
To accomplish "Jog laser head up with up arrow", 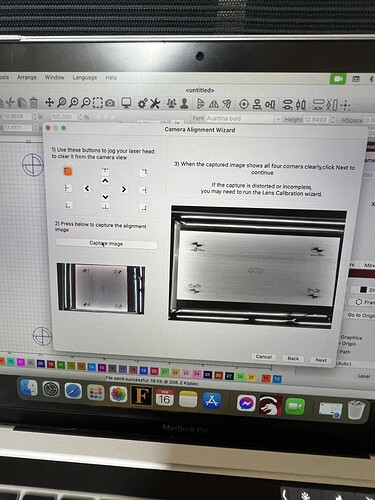I will click(x=105, y=181).
